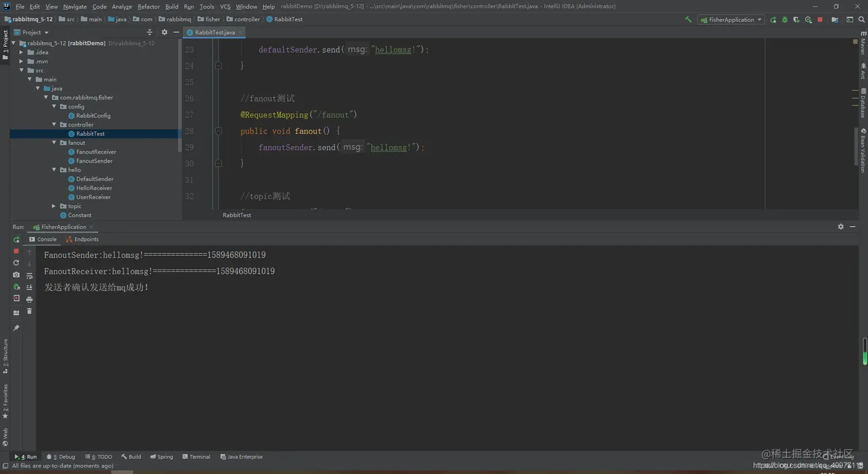Toggle the Bean Validation side panel
Viewport: 868px width, 474px height.
(x=863, y=151)
